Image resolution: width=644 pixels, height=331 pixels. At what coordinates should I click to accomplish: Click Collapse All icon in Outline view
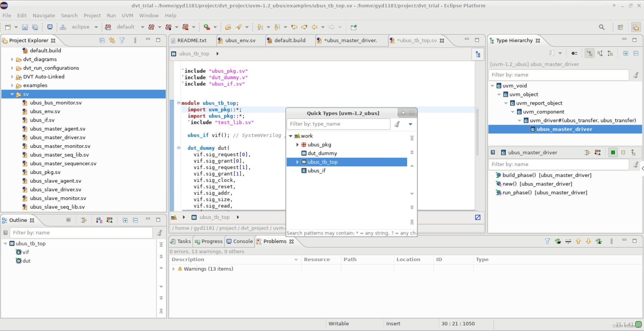[136, 220]
